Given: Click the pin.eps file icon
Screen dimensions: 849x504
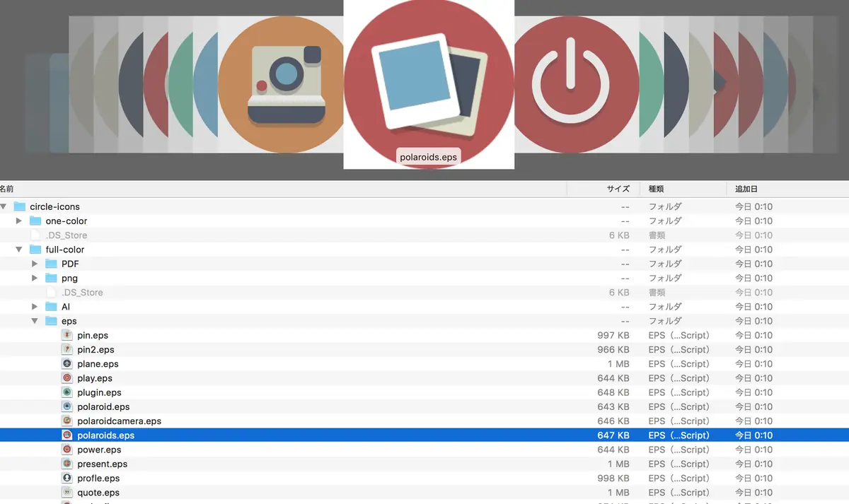Looking at the screenshot, I should tap(67, 335).
